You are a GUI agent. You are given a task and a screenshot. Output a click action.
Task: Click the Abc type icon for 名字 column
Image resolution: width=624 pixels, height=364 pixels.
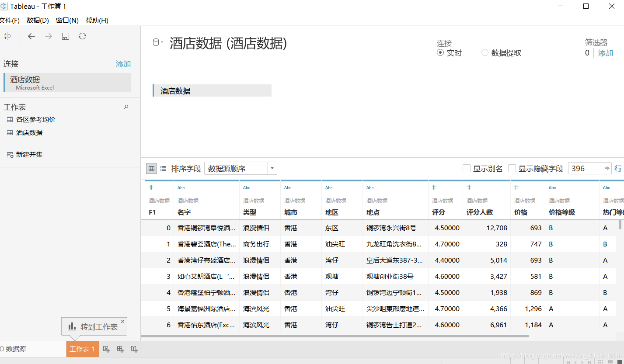point(181,188)
